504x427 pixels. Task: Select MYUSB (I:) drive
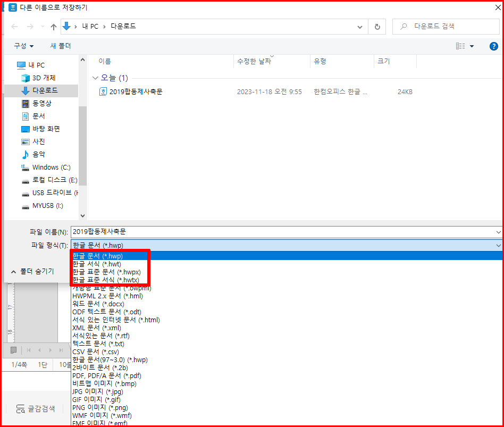click(x=42, y=206)
